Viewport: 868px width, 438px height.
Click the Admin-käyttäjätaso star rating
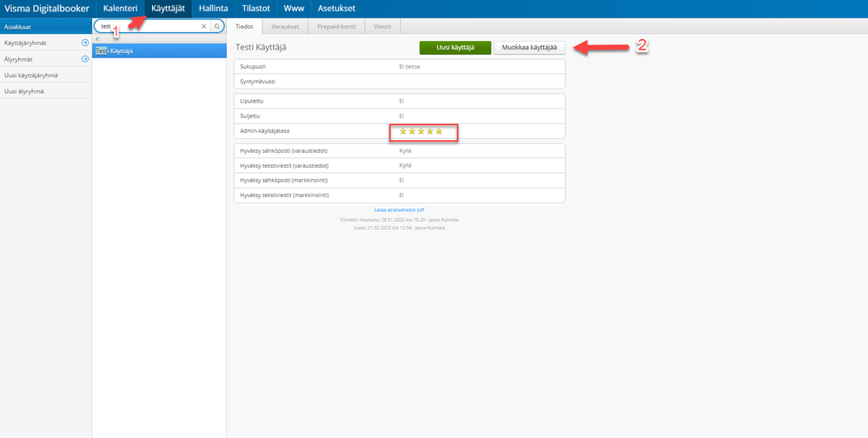[x=421, y=131]
